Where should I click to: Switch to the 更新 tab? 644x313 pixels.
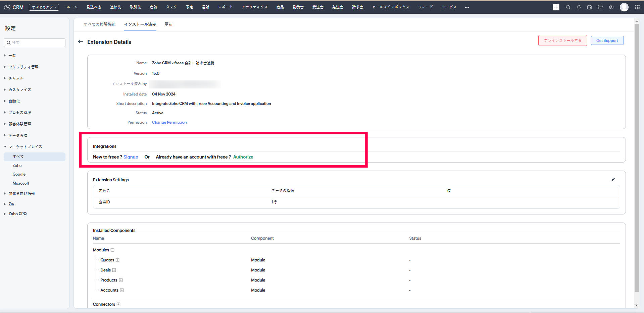pos(168,24)
